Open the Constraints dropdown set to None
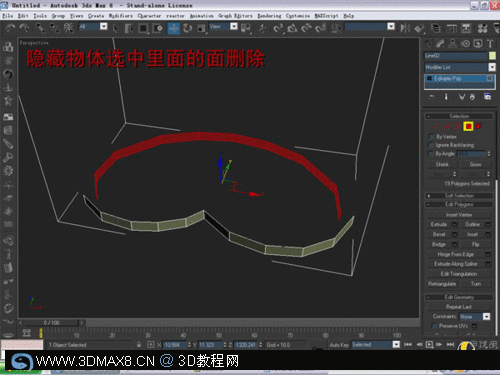Image resolution: width=500 pixels, height=375 pixels. tap(475, 316)
